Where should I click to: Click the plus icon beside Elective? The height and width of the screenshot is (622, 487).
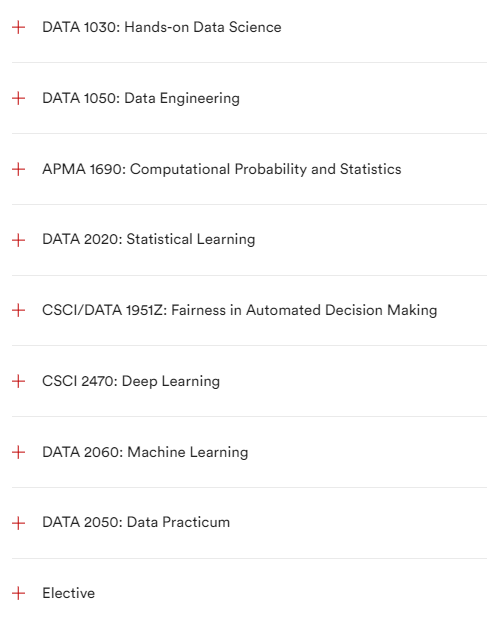click(x=18, y=593)
